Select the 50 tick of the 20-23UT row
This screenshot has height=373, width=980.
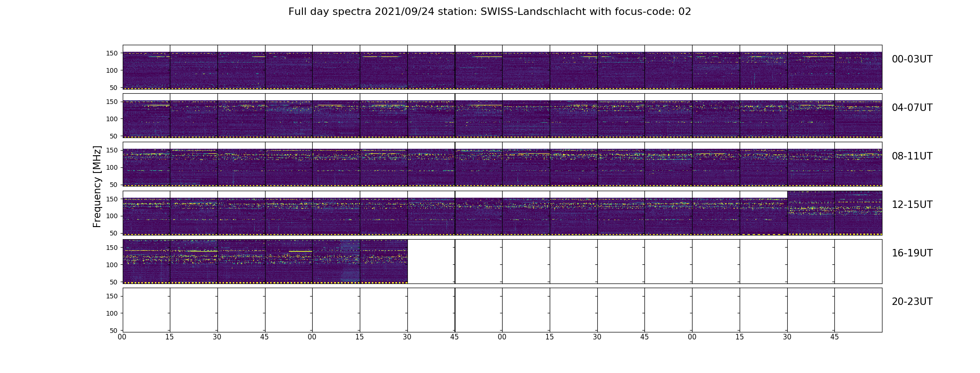coord(114,331)
